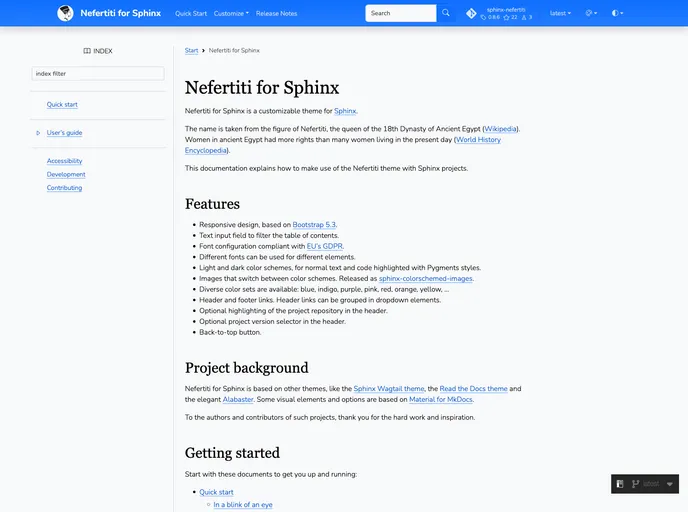Click the index filter input
Image resolution: width=688 pixels, height=512 pixels.
[x=98, y=74]
